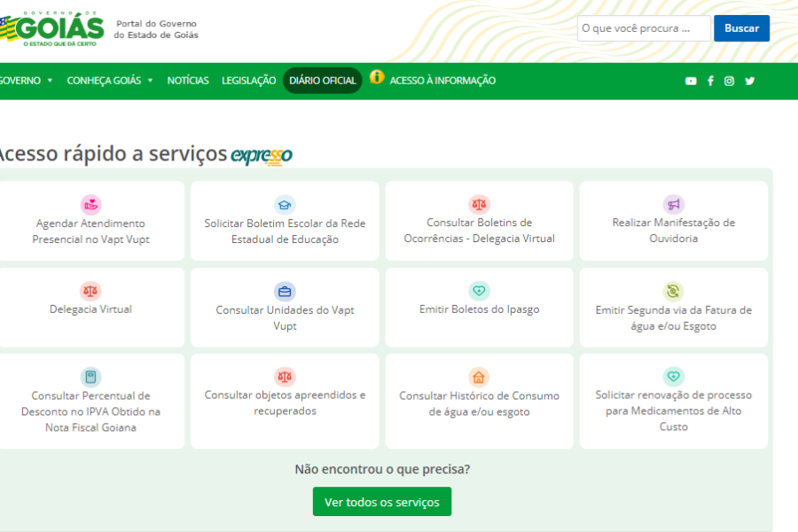Click the megaphone Ouvidoria icon
This screenshot has width=798, height=532.
[x=673, y=204]
